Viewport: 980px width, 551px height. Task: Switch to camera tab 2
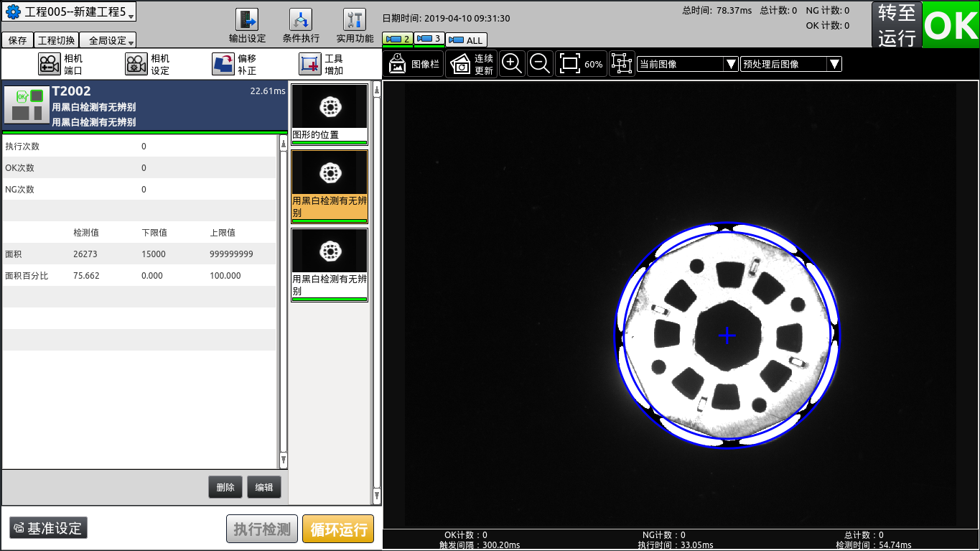point(398,39)
